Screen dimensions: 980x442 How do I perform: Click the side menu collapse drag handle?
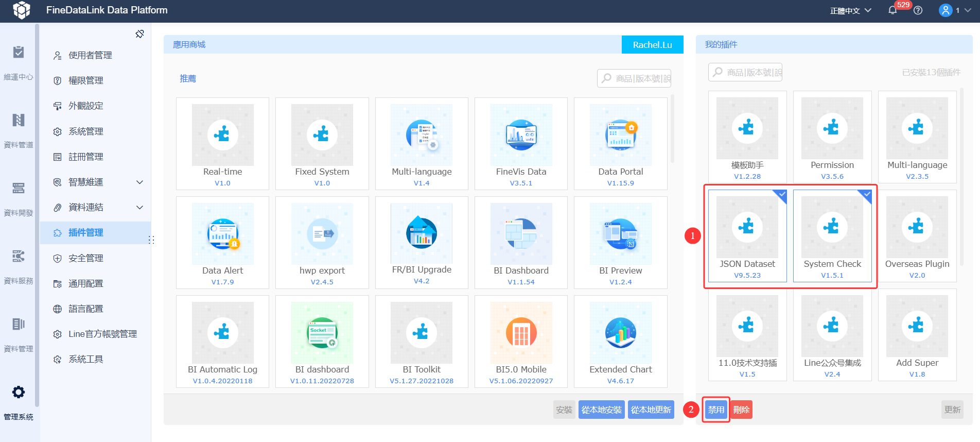click(151, 240)
